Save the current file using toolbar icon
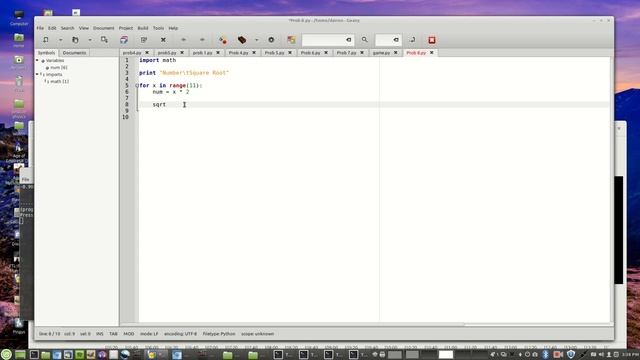640x360 pixels. point(104,40)
